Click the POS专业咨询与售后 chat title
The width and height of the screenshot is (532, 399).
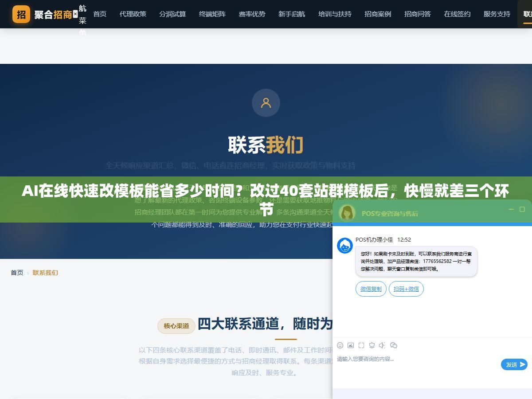[x=390, y=213]
